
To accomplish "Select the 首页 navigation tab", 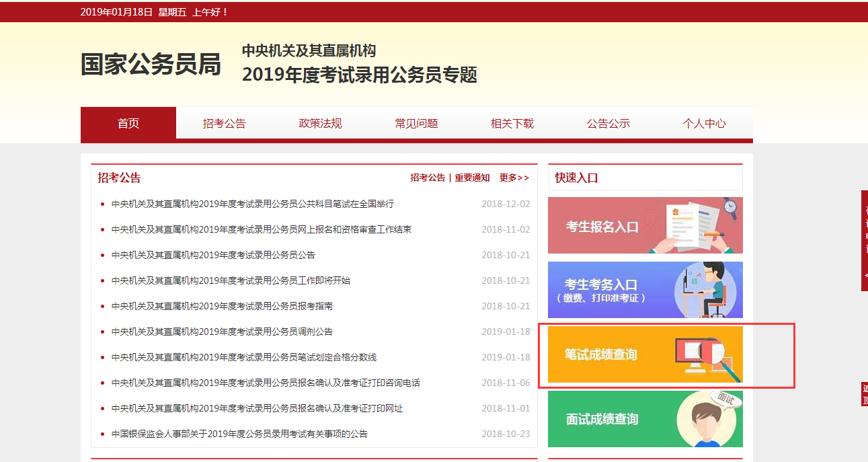I will click(x=128, y=124).
